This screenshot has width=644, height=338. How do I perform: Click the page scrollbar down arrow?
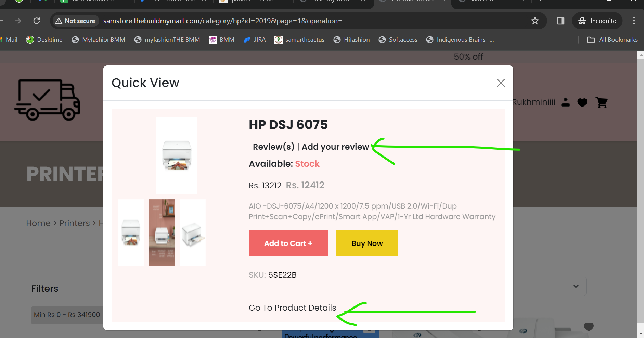click(641, 334)
